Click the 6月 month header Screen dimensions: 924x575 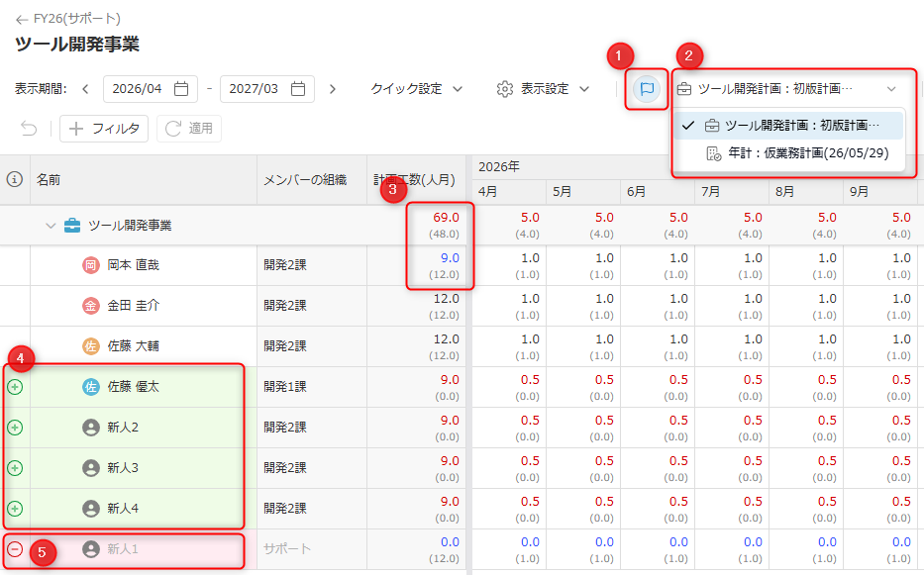[x=657, y=192]
